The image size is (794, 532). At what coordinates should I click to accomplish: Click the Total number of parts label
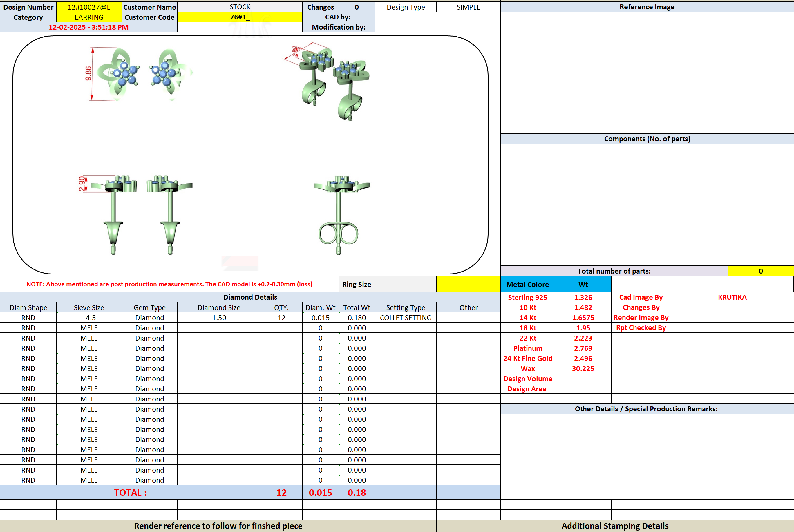[614, 271]
